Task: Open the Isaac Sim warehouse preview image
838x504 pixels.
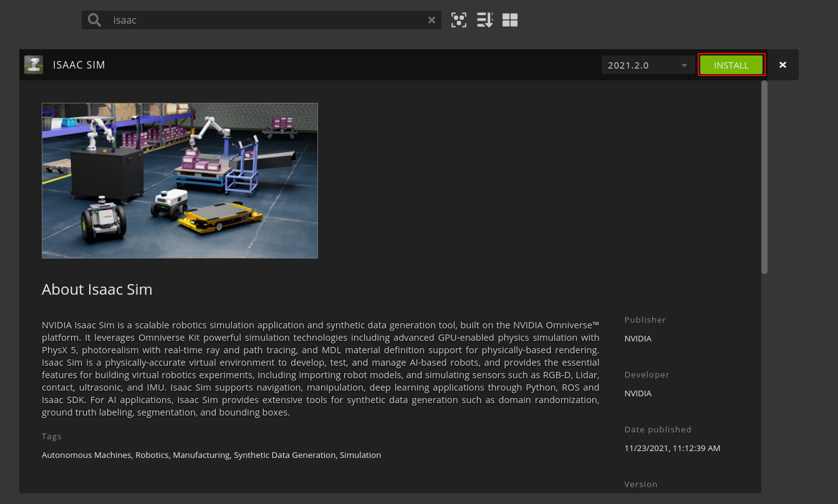Action: pyautogui.click(x=180, y=181)
